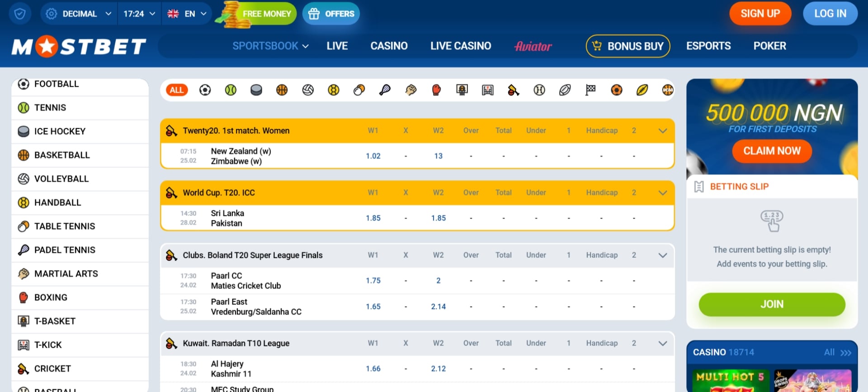Click the FREE MONEY button
The image size is (868, 392).
click(x=257, y=14)
